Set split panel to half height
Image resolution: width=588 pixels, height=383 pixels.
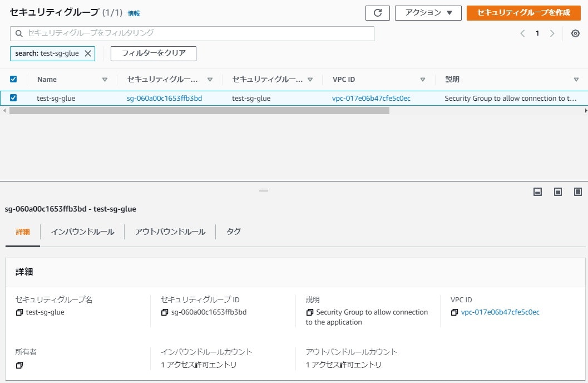557,192
